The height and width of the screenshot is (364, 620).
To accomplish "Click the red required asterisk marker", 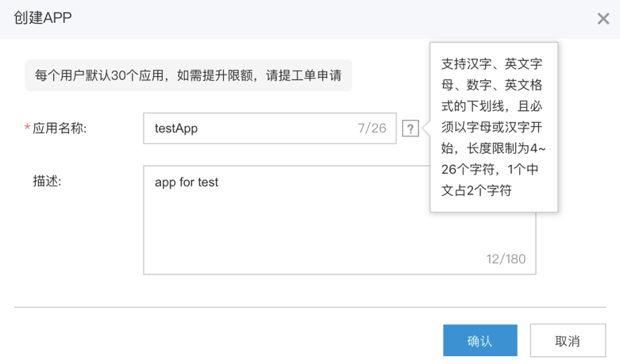I will coord(27,128).
